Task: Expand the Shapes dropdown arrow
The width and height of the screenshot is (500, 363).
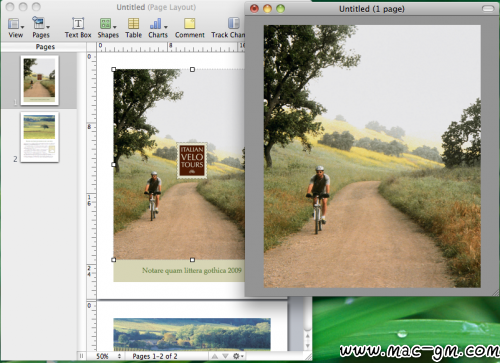Action: (115, 27)
